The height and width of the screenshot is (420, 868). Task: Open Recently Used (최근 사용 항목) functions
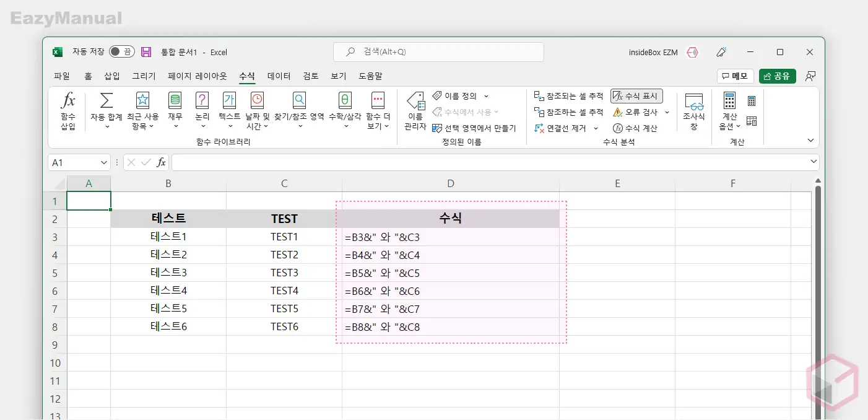click(142, 112)
